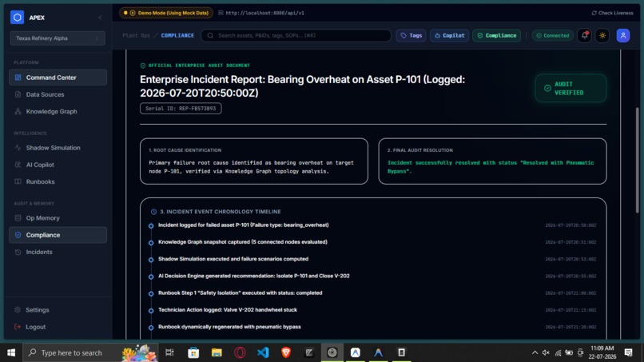Open Task View on taskbar

coord(169,352)
